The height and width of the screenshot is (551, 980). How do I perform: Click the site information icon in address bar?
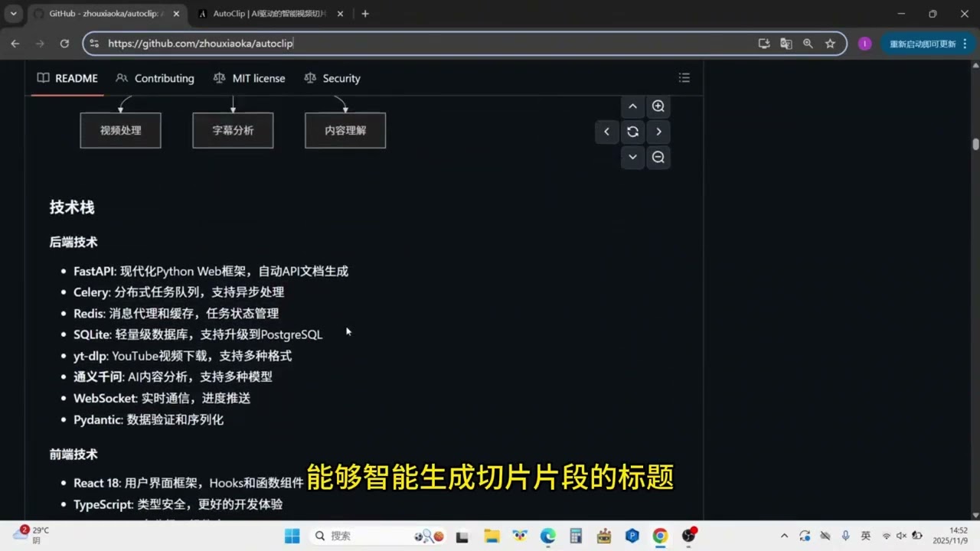pyautogui.click(x=94, y=44)
